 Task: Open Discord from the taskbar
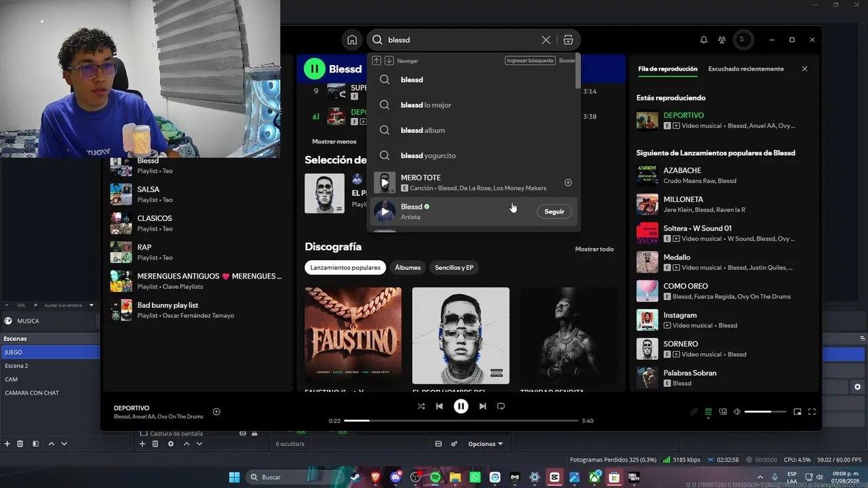click(396, 477)
